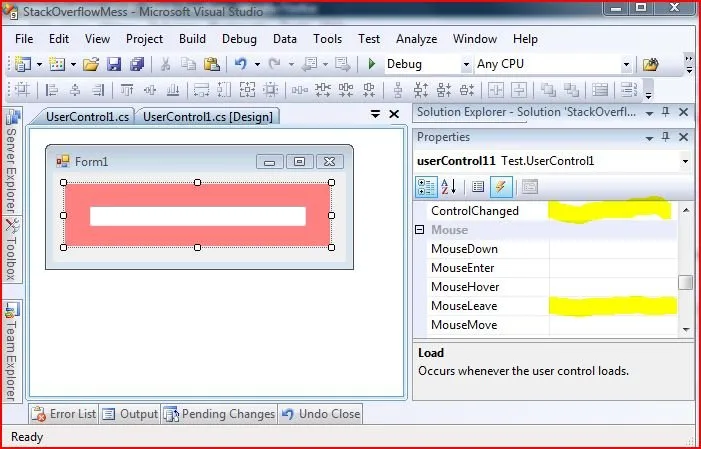Click the Center Horizontally layout icon
701x449 pixels.
tap(495, 90)
